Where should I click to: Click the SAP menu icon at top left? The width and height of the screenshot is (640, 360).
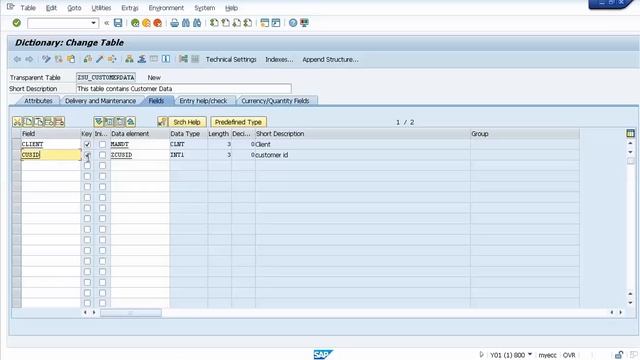point(11,7)
